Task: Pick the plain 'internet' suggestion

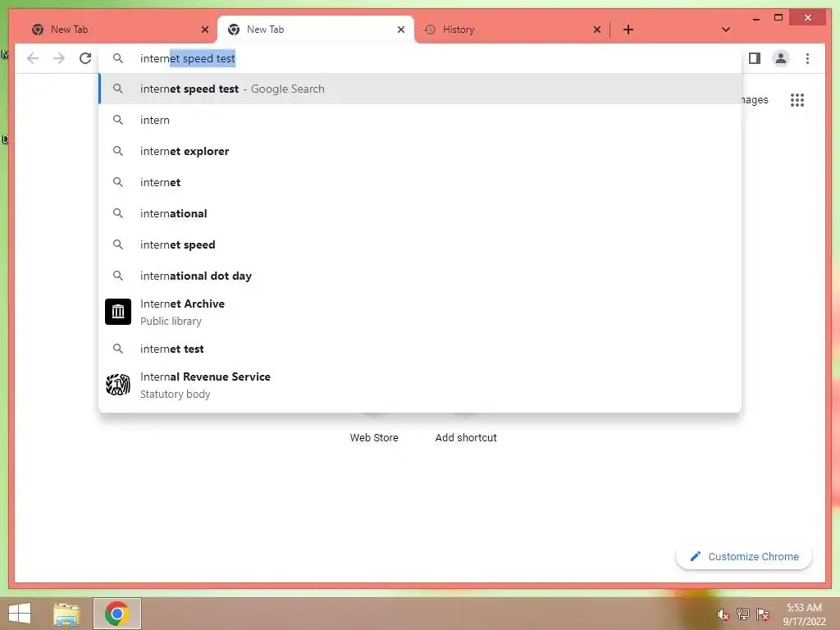Action: pos(420,182)
